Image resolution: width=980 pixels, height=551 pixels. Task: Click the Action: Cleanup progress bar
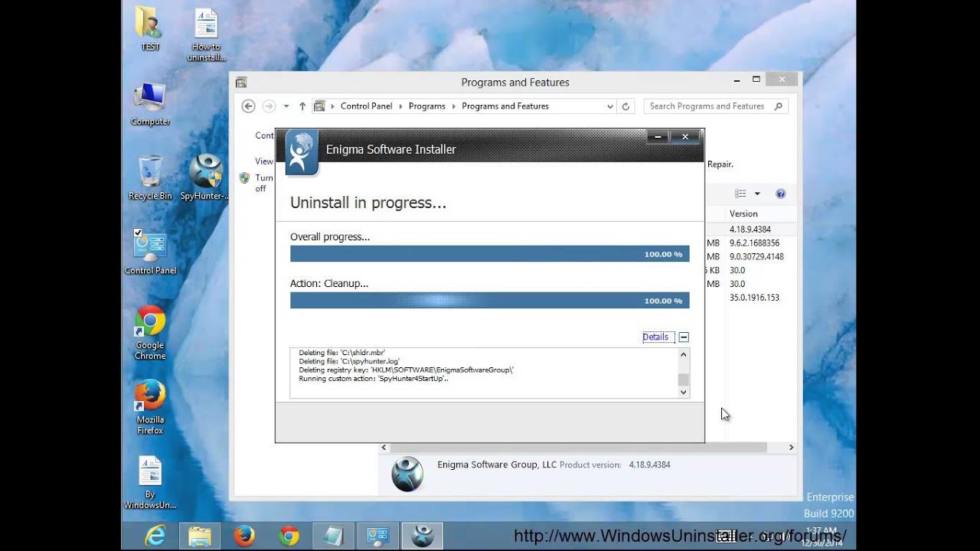[490, 301]
